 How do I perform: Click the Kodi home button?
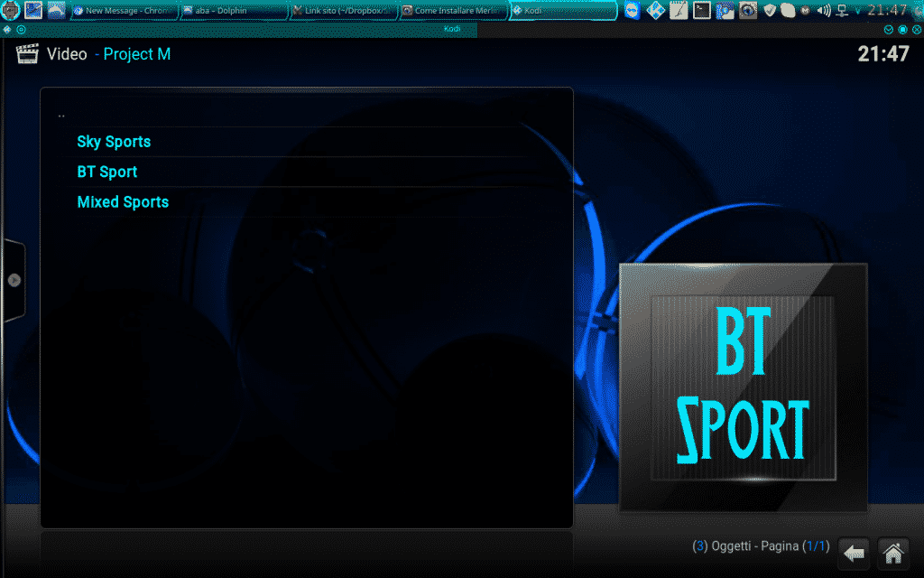tap(892, 554)
